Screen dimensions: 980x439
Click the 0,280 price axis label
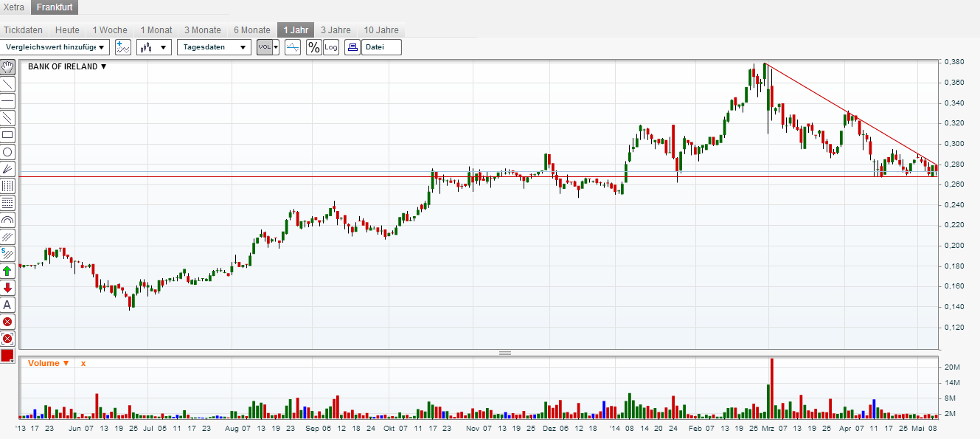click(x=956, y=164)
